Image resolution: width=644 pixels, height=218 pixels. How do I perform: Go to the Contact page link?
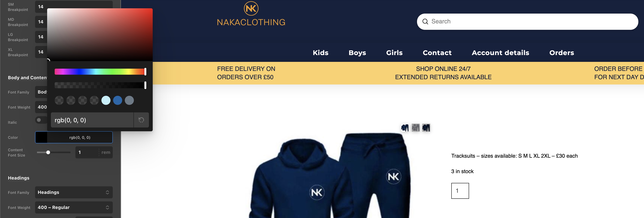pyautogui.click(x=437, y=53)
